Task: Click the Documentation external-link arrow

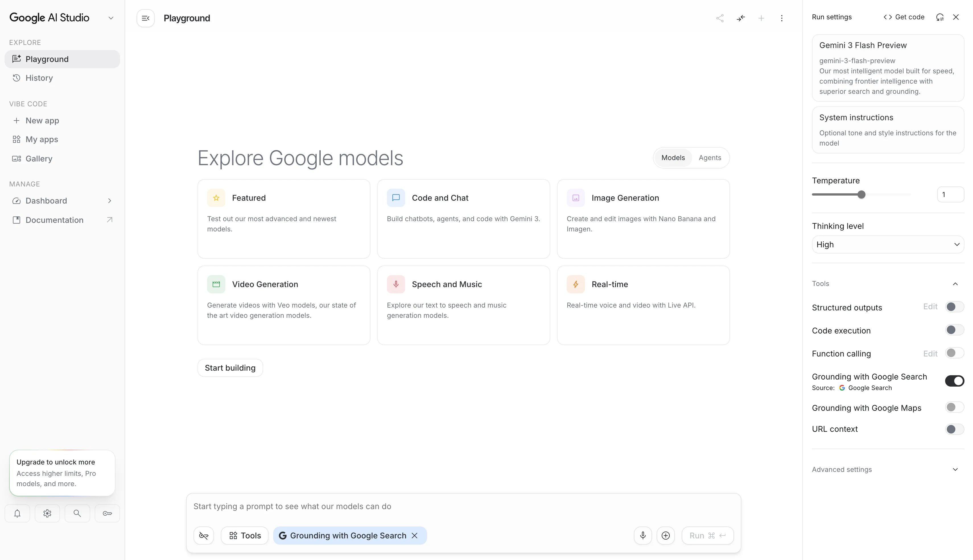Action: pyautogui.click(x=110, y=220)
